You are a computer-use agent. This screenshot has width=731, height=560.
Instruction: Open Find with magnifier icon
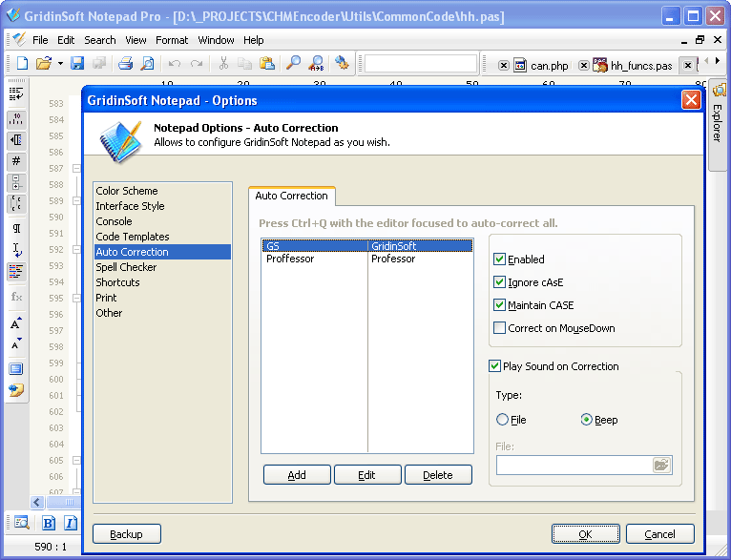click(293, 63)
